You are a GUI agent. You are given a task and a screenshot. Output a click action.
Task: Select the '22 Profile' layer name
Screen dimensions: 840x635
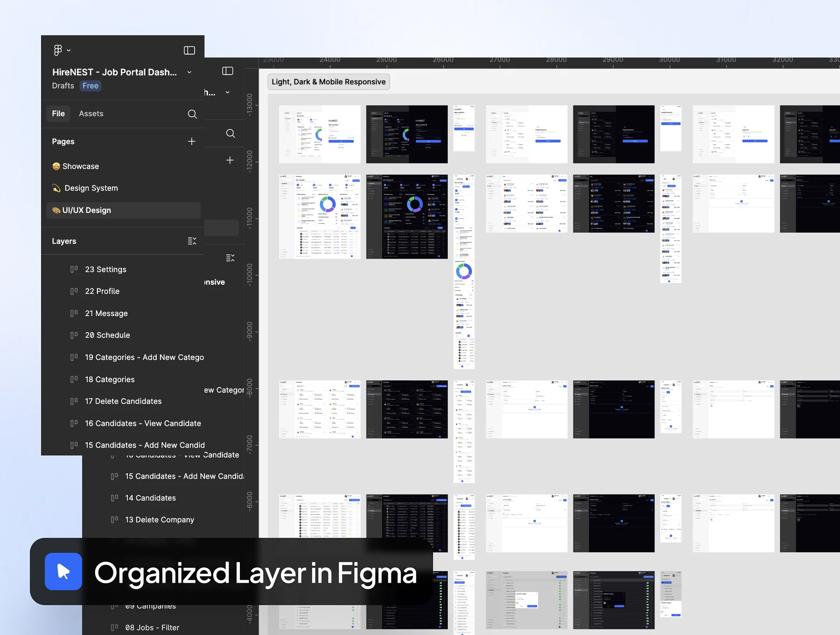click(102, 291)
